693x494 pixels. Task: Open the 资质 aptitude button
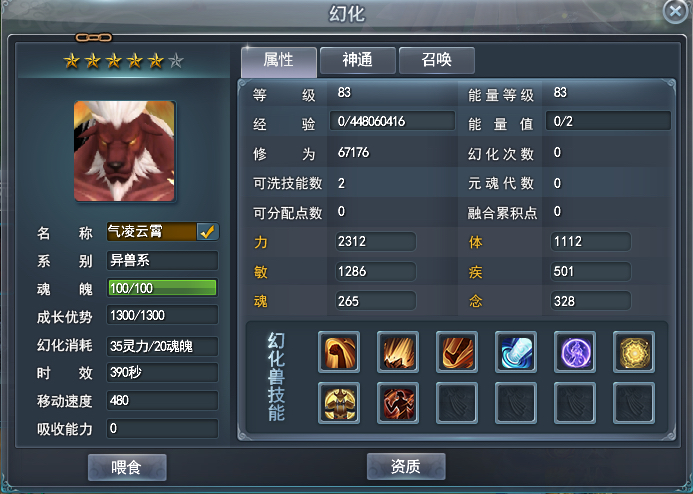(x=406, y=466)
